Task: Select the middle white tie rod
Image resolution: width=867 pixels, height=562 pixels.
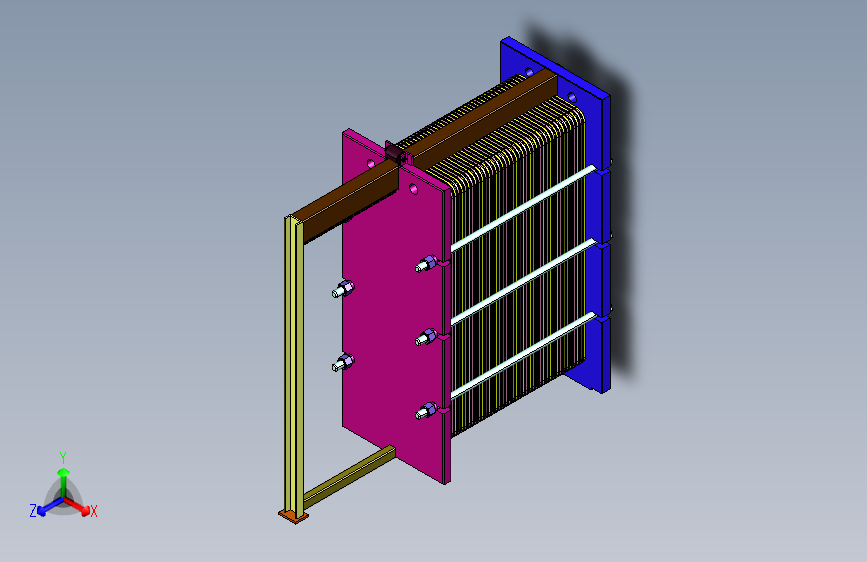Action: pos(523,282)
